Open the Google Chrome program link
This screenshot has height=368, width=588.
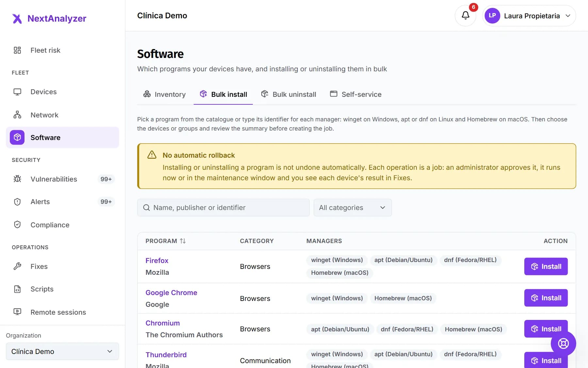[x=171, y=293]
